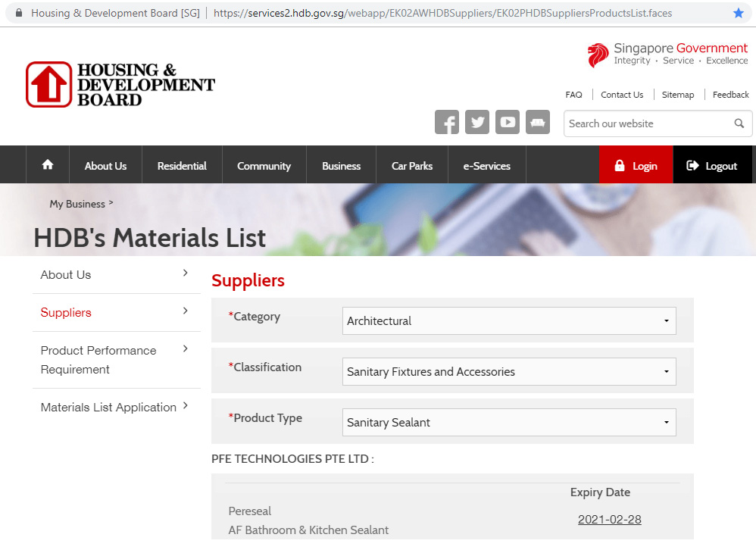Click the home icon in navigation bar
Viewport: 756px width, 550px height.
coord(48,165)
